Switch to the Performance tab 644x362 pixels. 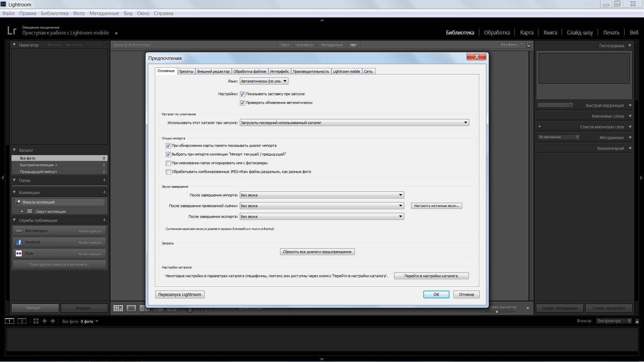311,71
